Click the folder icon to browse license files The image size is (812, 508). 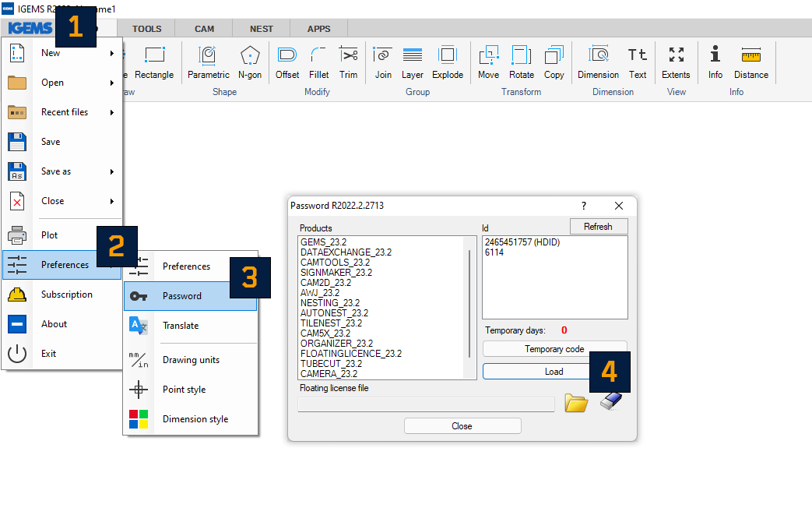(x=575, y=402)
